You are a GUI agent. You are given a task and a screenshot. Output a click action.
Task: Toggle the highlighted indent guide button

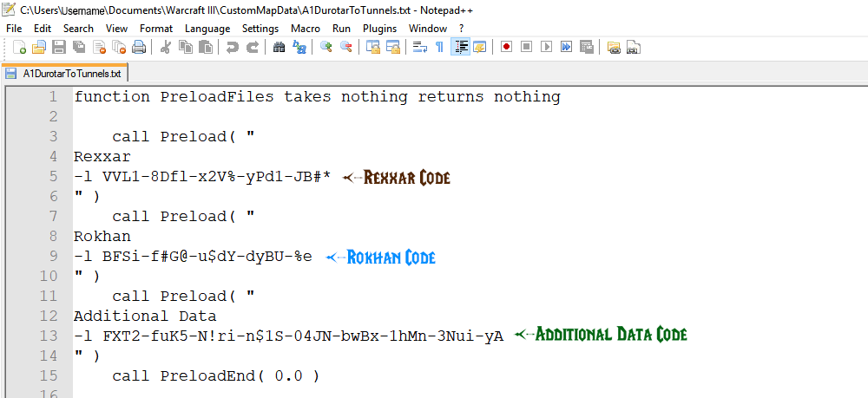coord(461,48)
